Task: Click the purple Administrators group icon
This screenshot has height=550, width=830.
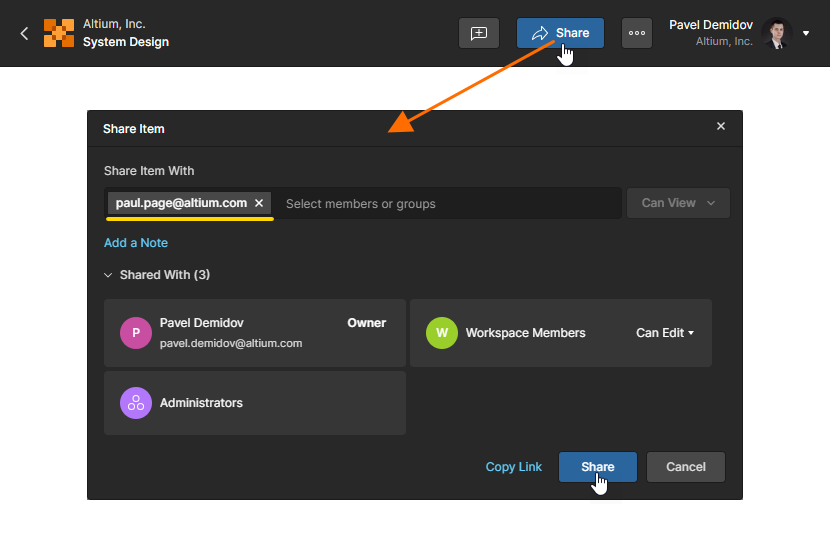Action: 136,403
